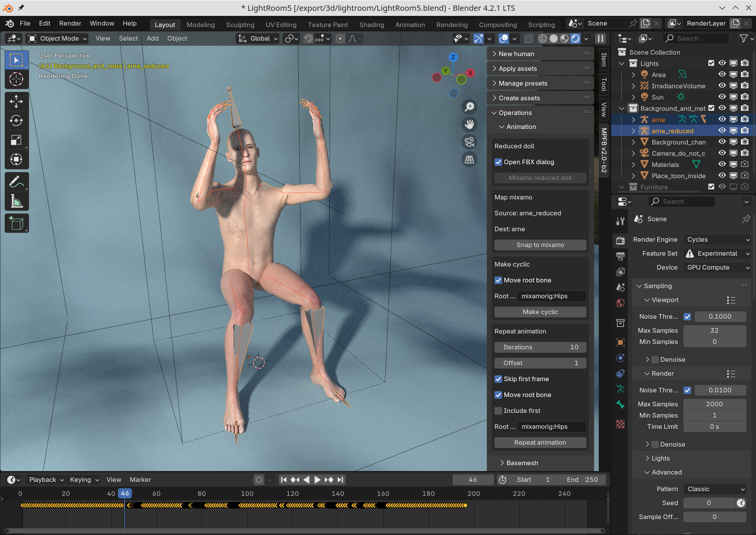Switch perspective/orthographic grid icon

pyautogui.click(x=470, y=159)
